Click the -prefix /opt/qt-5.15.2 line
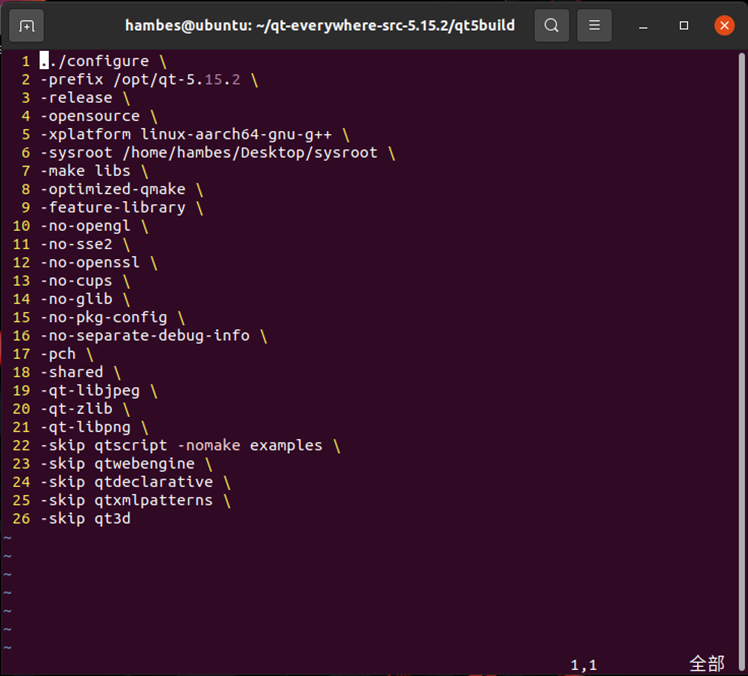 (140, 80)
